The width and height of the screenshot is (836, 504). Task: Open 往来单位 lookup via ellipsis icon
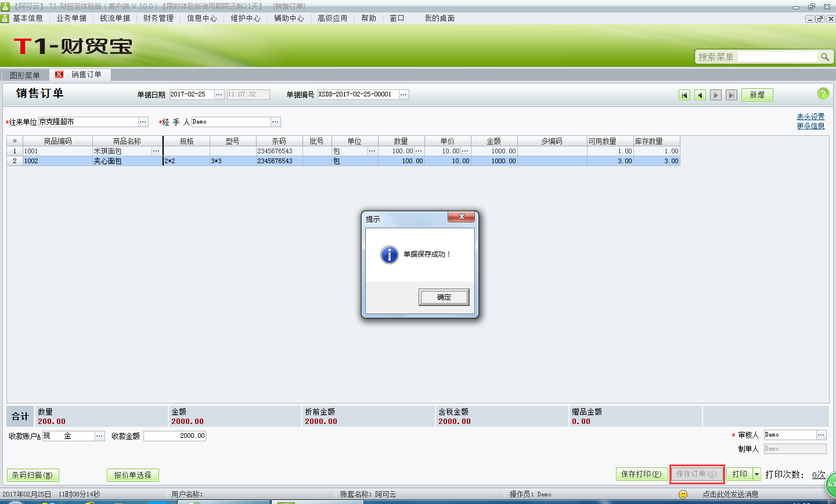tap(142, 121)
